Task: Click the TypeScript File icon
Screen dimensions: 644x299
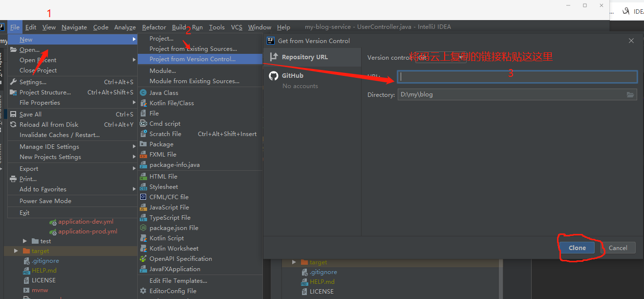Action: click(143, 218)
